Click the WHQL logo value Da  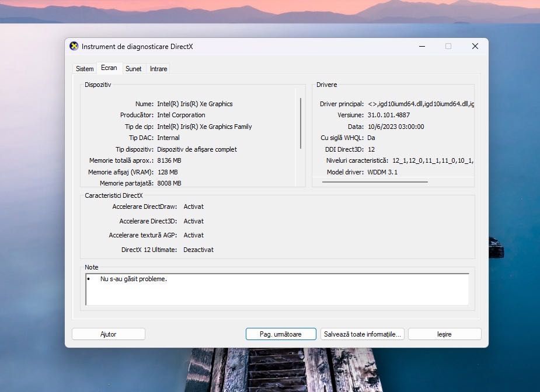click(x=371, y=138)
